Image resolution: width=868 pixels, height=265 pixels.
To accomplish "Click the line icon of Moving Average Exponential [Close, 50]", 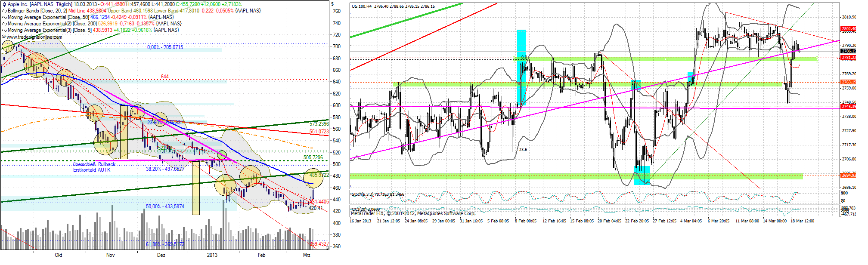I will coord(4,17).
